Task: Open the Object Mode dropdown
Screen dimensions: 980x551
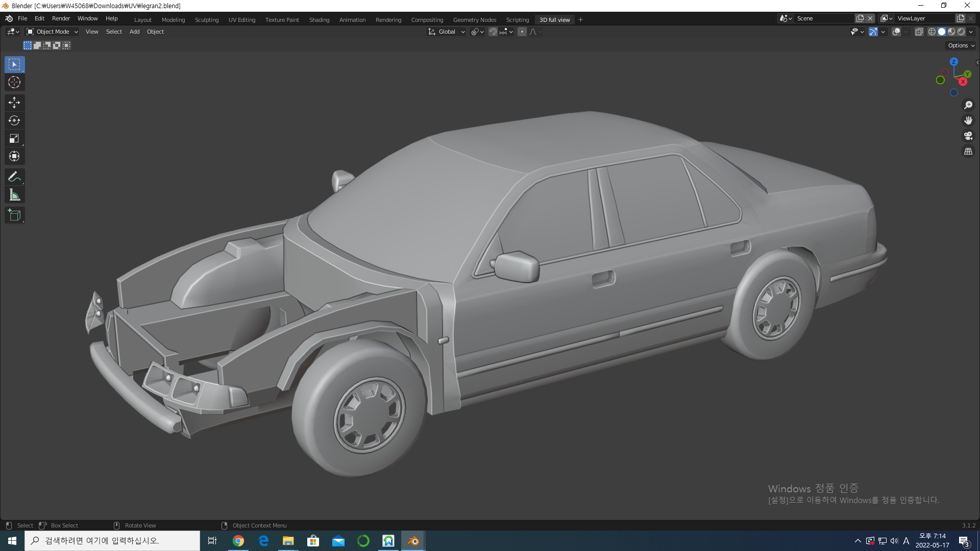Action: pos(52,32)
